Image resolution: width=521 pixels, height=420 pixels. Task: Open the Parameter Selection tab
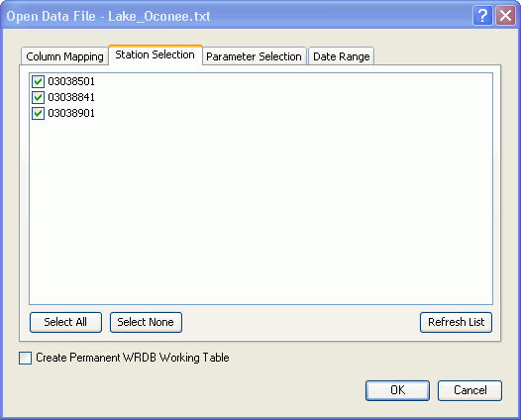[x=254, y=56]
